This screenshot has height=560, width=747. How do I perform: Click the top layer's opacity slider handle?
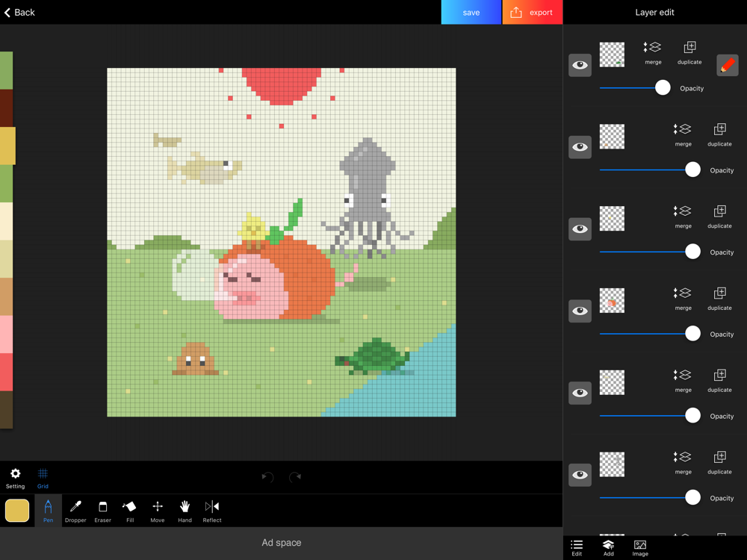click(x=663, y=88)
